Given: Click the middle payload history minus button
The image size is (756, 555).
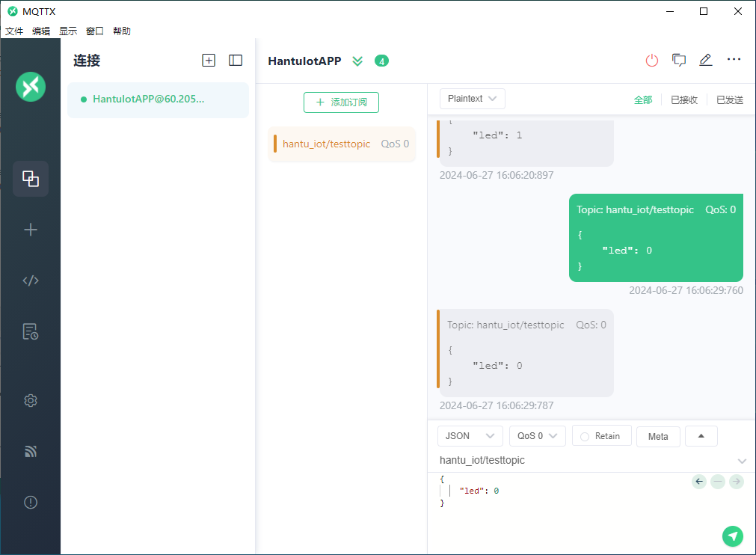Looking at the screenshot, I should (718, 481).
